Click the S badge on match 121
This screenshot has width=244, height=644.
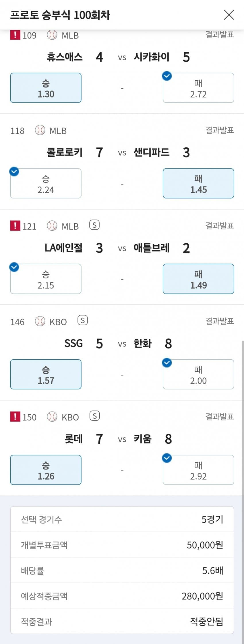click(94, 225)
